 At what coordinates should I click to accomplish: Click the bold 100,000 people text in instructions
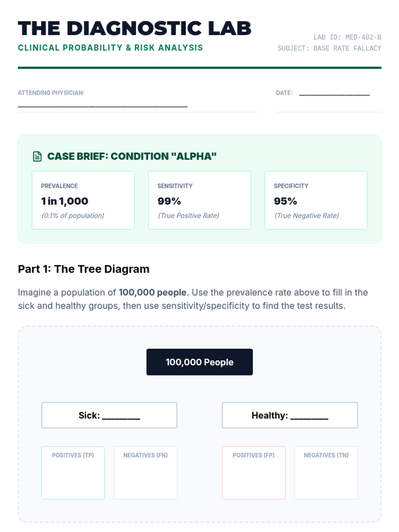click(152, 293)
